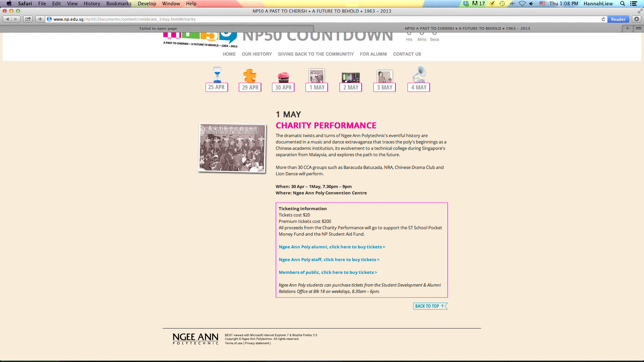Image resolution: width=644 pixels, height=362 pixels.
Task: Click the puzzle piece icon above 29 APR
Action: pos(250,76)
